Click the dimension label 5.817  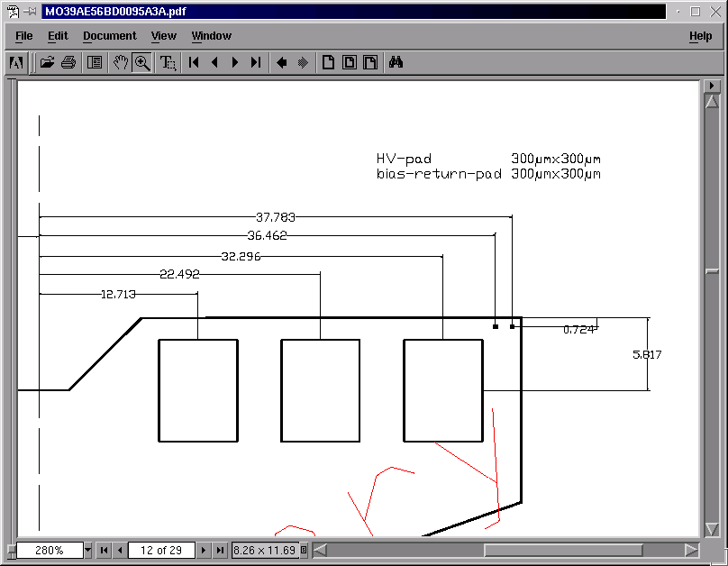click(647, 355)
